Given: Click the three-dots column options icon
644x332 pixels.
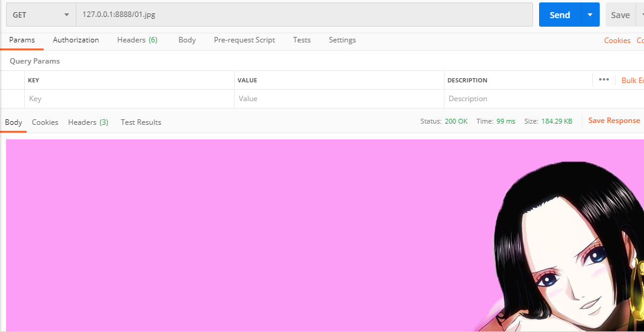Looking at the screenshot, I should 604,79.
